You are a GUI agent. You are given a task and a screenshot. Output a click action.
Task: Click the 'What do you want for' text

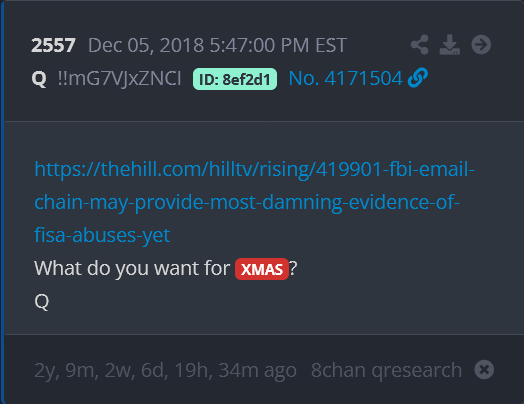[132, 269]
